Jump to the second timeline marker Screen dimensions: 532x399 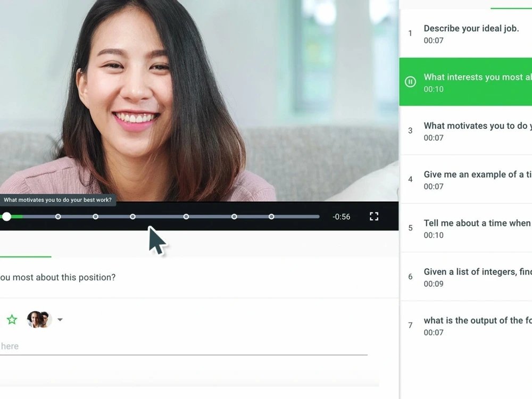click(x=58, y=217)
